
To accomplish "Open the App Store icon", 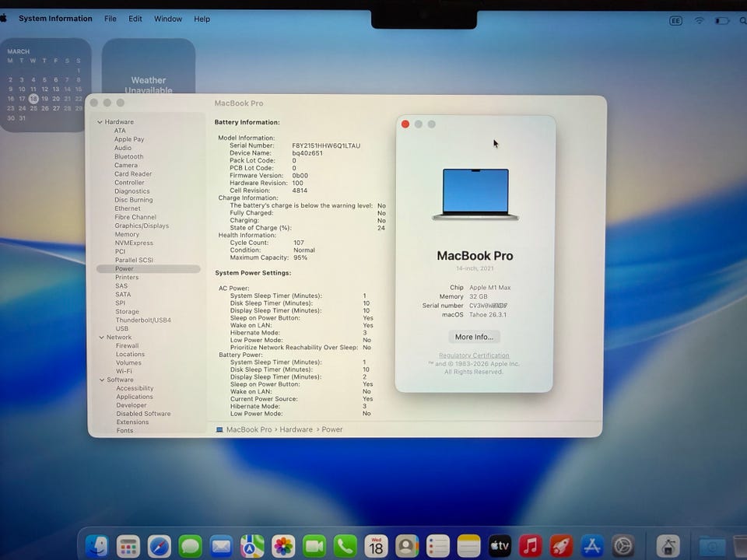I will pos(593,546).
